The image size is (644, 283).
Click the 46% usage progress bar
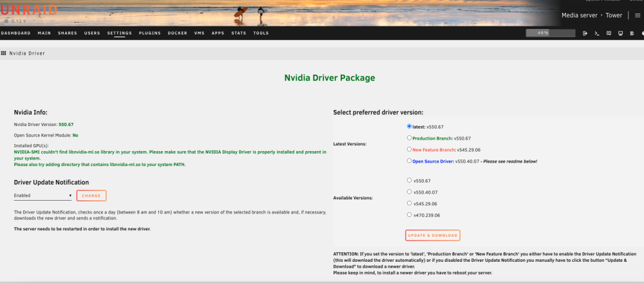tap(551, 33)
